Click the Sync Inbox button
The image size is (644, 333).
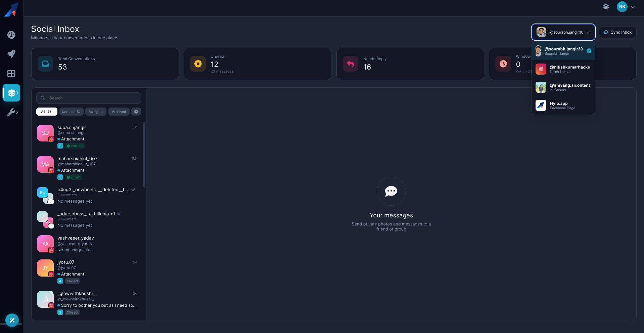[617, 32]
